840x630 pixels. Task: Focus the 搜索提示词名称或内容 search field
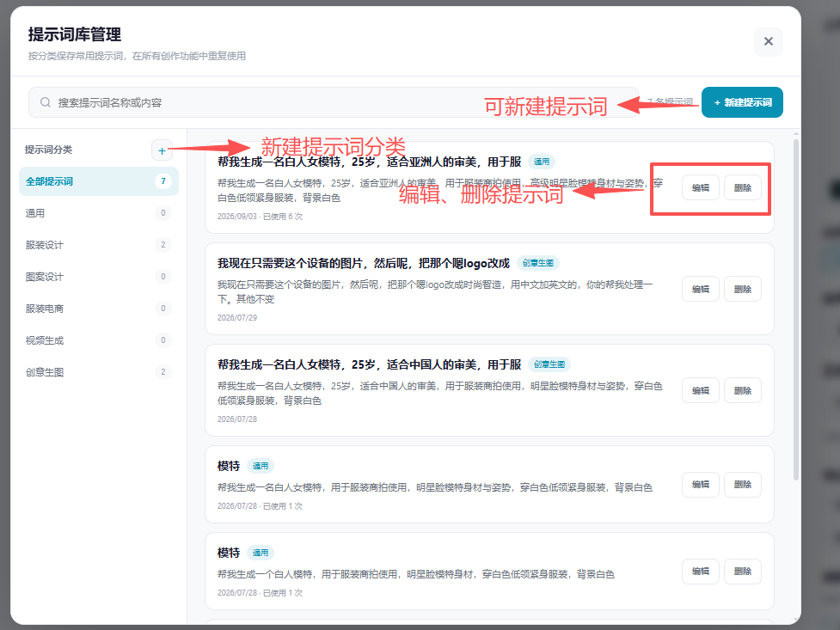334,102
